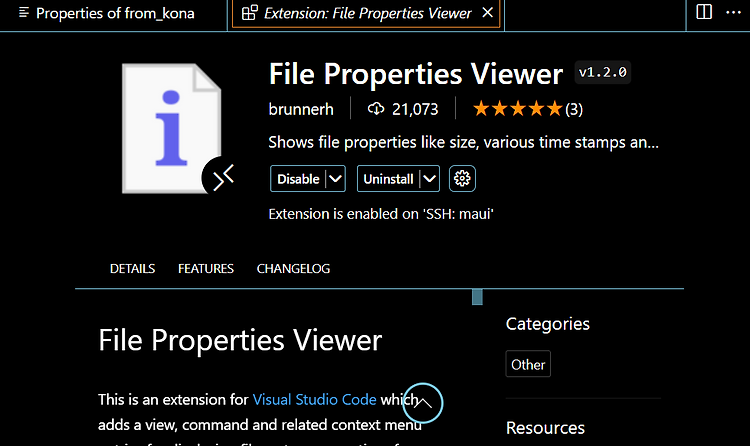Screen dimensions: 750x446
Task: Close the File Properties Viewer extension tab
Action: pos(487,13)
